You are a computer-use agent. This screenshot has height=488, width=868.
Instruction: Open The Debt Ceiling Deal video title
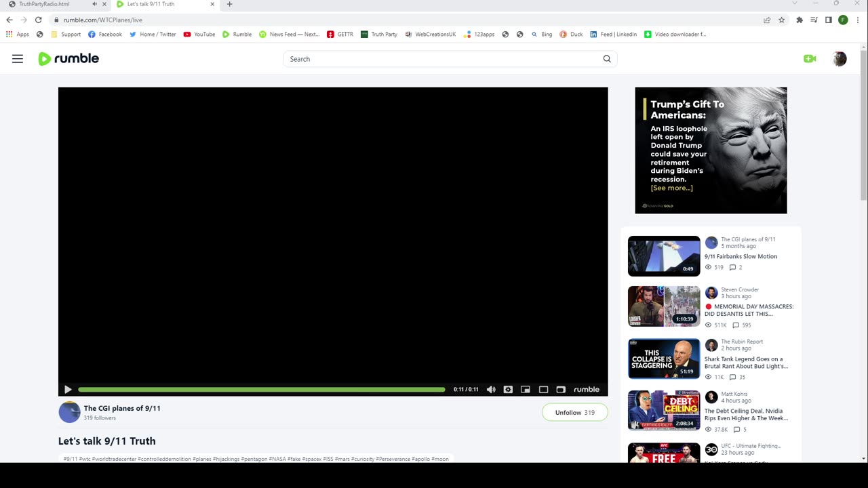[746, 415]
